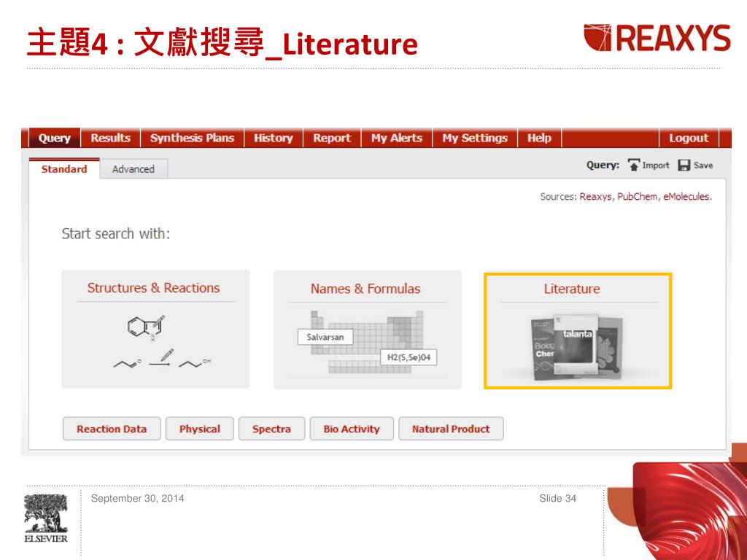Click Logout

(689, 138)
